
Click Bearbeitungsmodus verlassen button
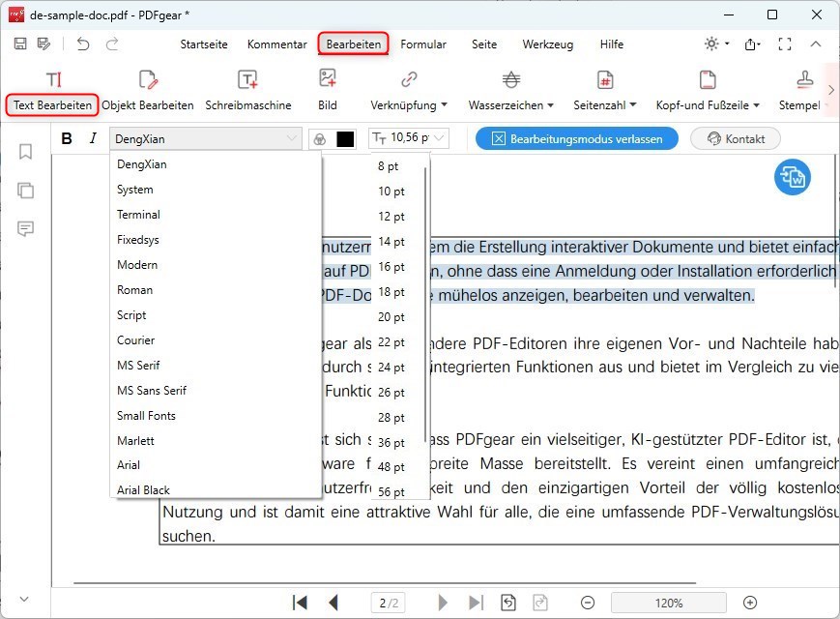(577, 139)
